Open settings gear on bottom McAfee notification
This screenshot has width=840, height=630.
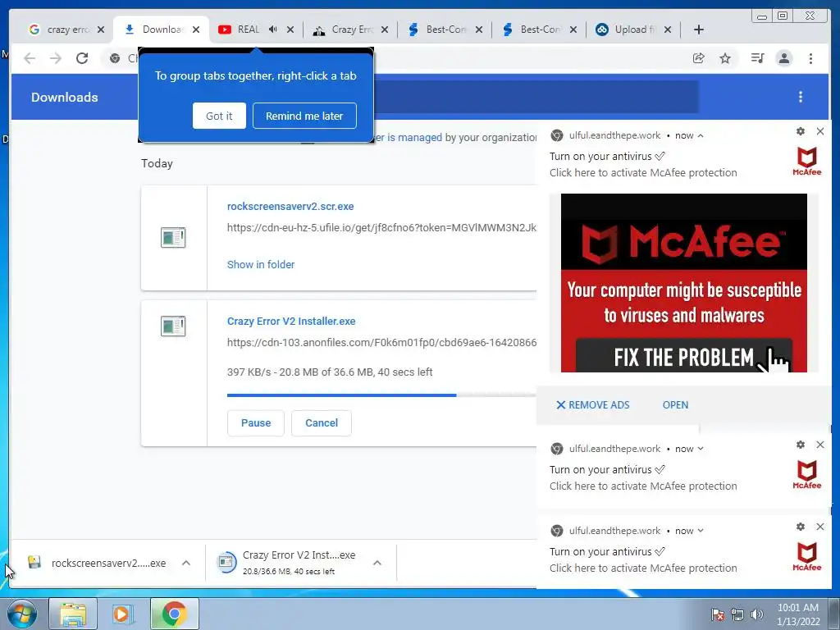tap(801, 527)
